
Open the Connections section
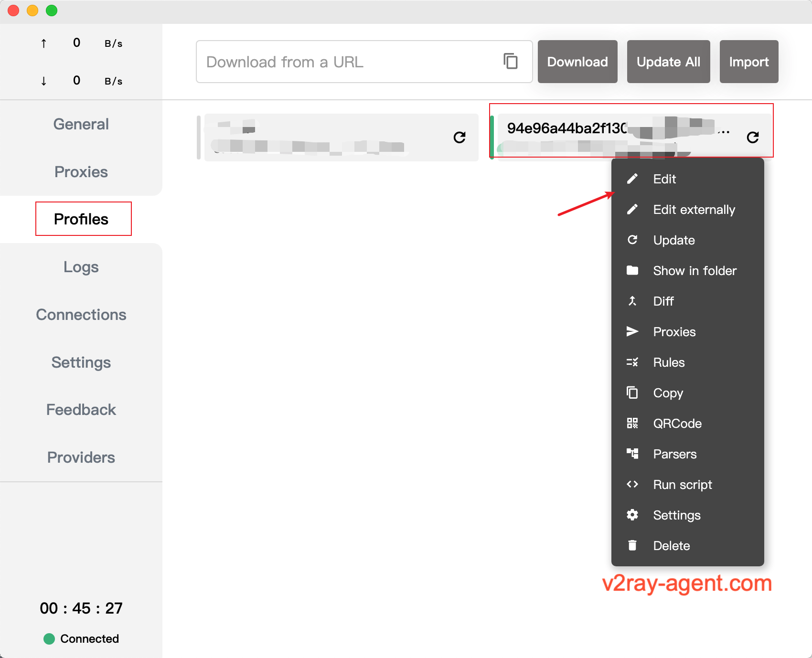point(81,314)
